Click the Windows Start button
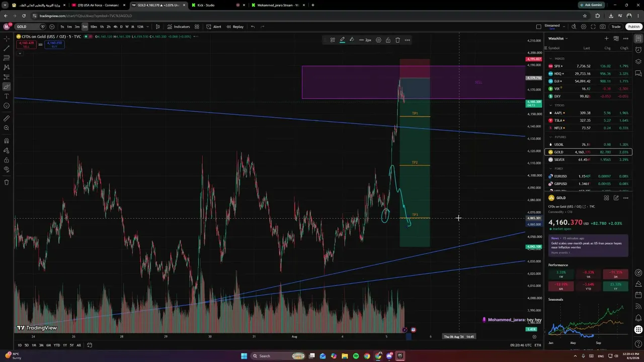This screenshot has height=362, width=644. (x=244, y=356)
